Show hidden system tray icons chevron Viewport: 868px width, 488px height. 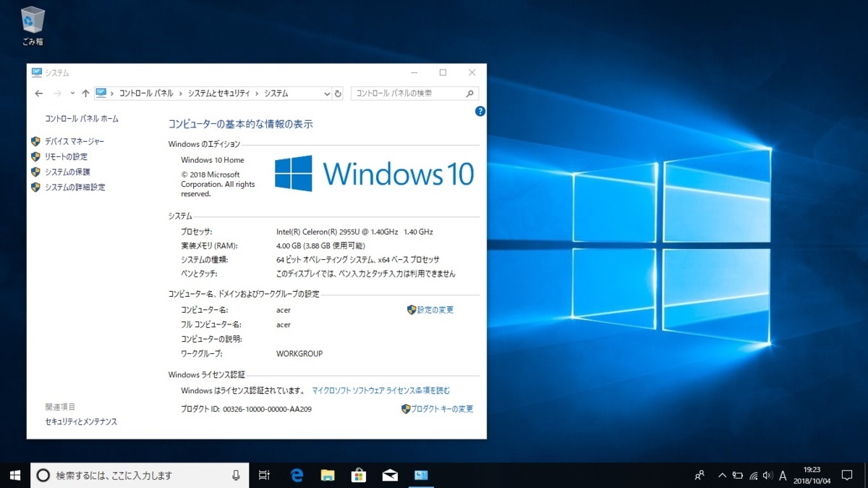721,476
